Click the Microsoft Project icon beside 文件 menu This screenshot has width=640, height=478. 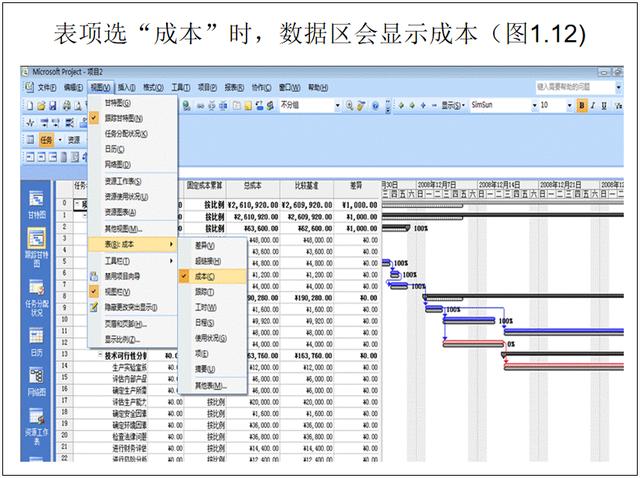pos(29,87)
